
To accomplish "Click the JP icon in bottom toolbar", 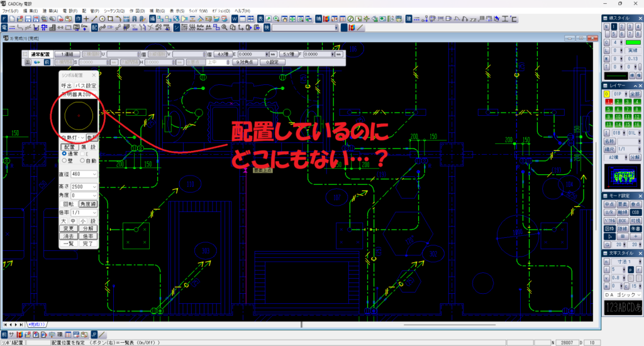I will [94, 335].
